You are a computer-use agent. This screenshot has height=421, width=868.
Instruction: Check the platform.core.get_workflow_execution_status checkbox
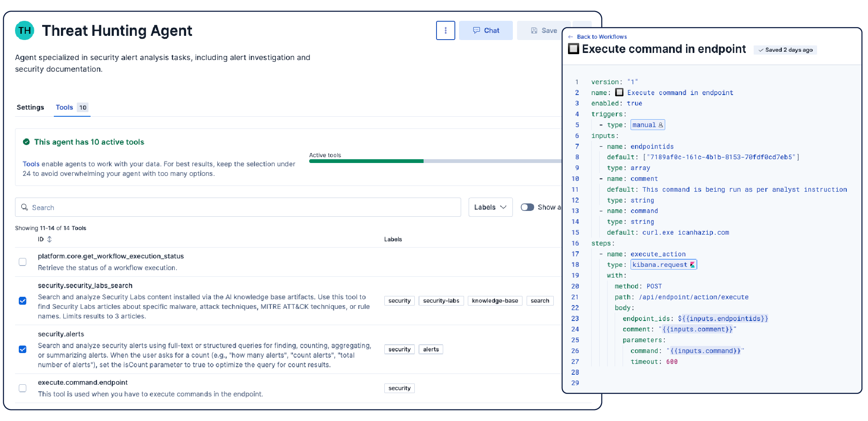tap(23, 262)
